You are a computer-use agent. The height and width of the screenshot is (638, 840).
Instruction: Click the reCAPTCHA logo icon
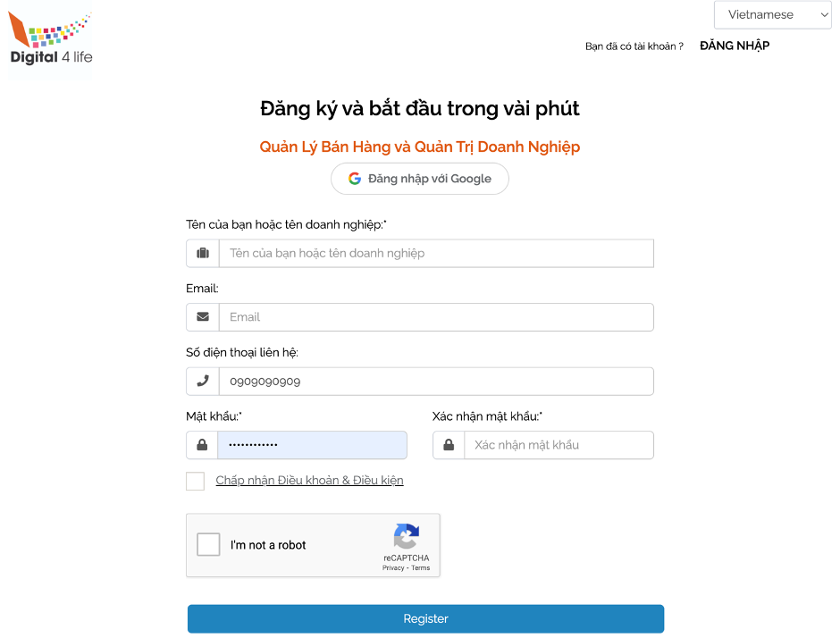tap(407, 536)
